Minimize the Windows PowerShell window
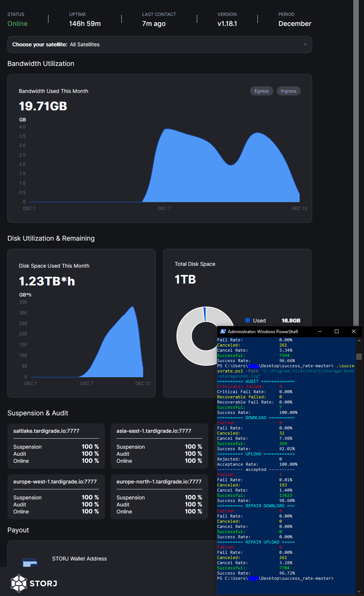Screen dimensions: 364x596 [x=320, y=331]
